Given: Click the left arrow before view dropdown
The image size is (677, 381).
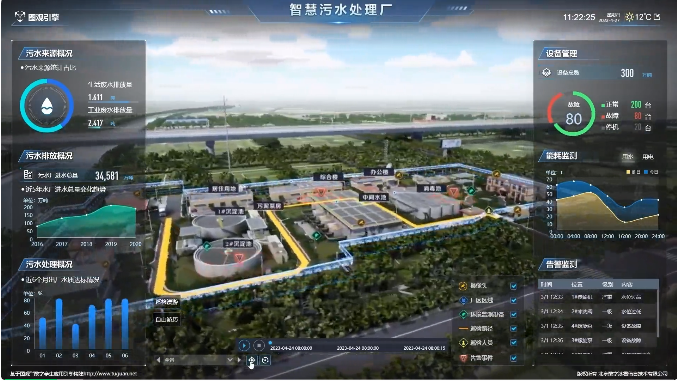Looking at the screenshot, I should click(x=158, y=359).
